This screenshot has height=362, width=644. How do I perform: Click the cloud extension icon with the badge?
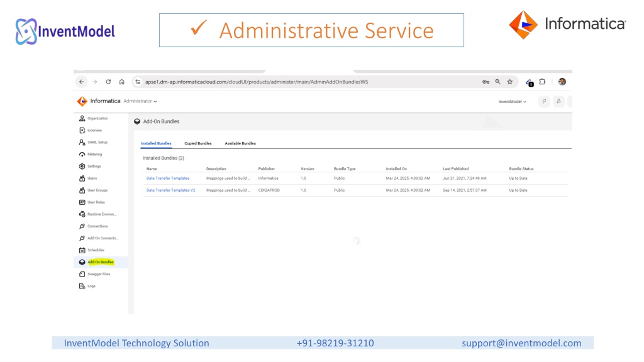click(x=530, y=82)
